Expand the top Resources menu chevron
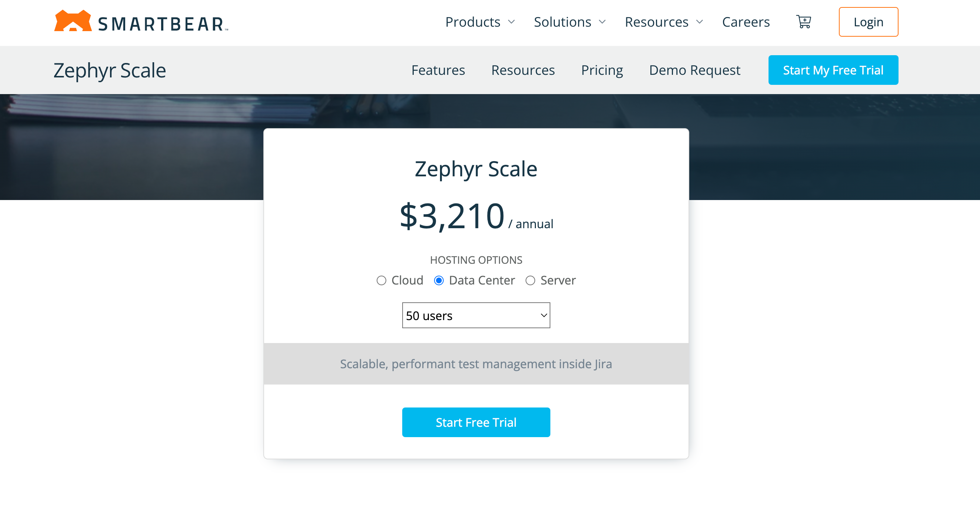 699,22
